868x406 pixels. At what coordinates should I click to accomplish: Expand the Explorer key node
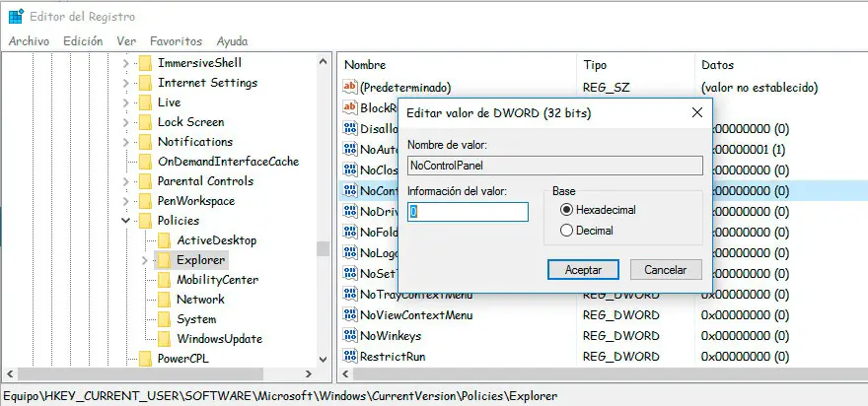[x=145, y=260]
